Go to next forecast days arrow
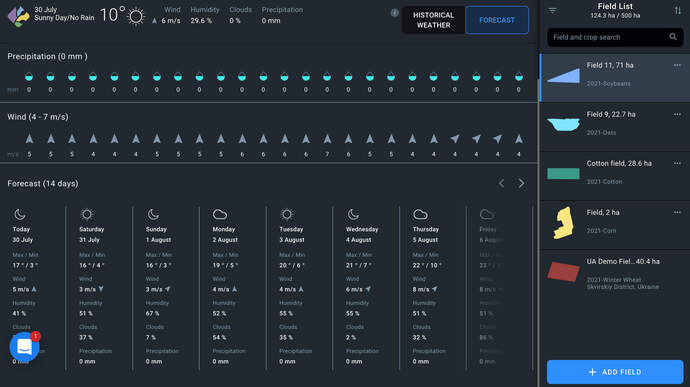Screen dimensions: 690x387 pos(521,183)
